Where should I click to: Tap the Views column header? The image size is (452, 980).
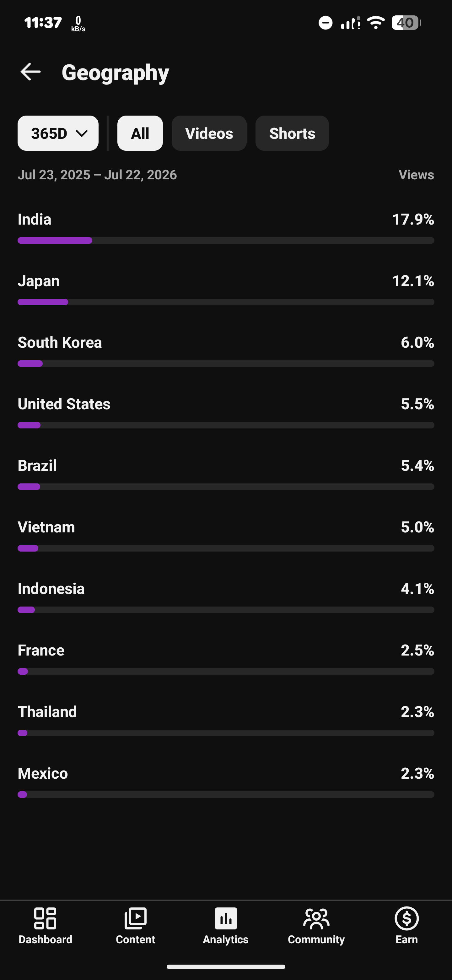416,175
